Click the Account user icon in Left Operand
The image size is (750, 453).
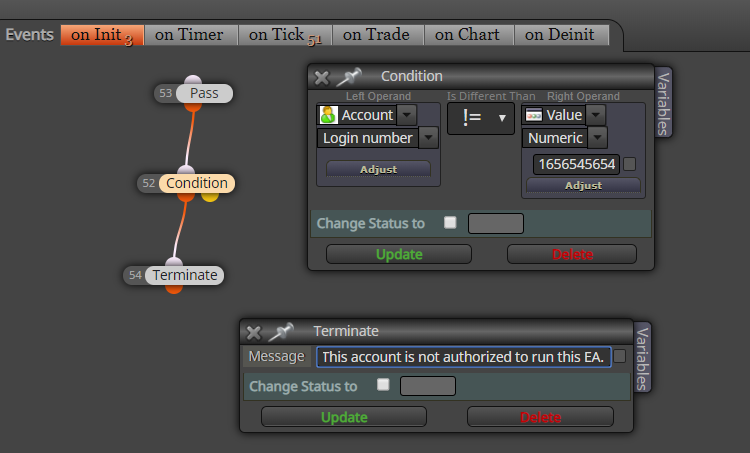point(328,115)
